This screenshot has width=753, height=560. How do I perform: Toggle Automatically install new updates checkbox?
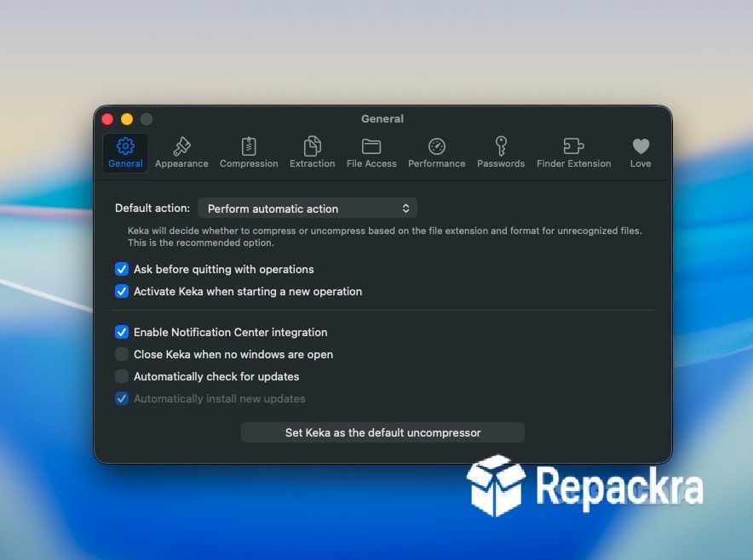[122, 398]
